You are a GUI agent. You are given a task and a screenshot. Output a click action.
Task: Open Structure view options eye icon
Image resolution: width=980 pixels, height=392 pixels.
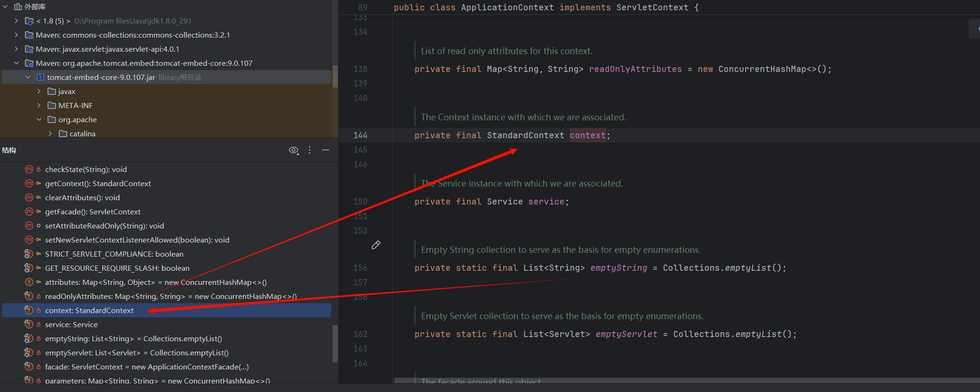pyautogui.click(x=294, y=150)
